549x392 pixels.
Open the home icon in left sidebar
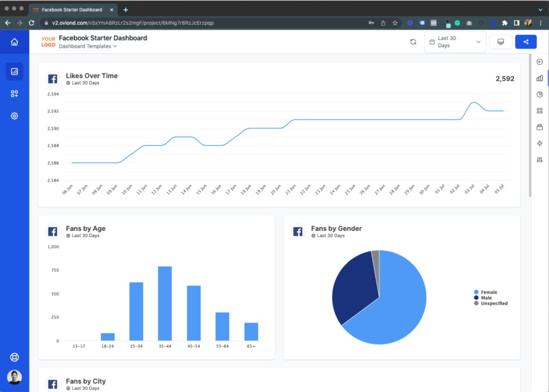pos(14,42)
